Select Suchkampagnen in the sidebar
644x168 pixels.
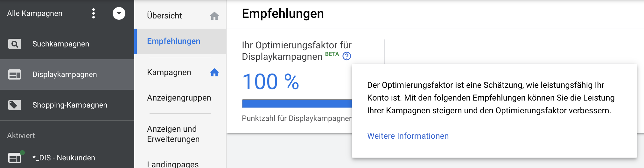pos(61,44)
